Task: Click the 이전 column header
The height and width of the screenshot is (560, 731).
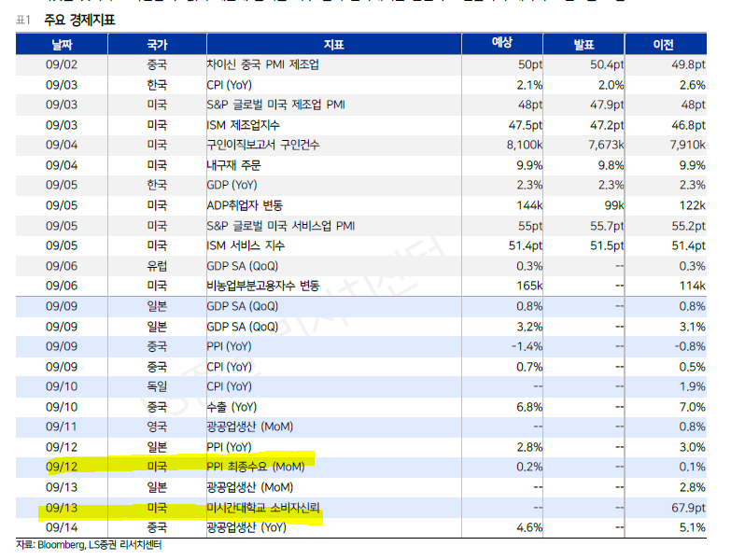Action: (x=664, y=44)
